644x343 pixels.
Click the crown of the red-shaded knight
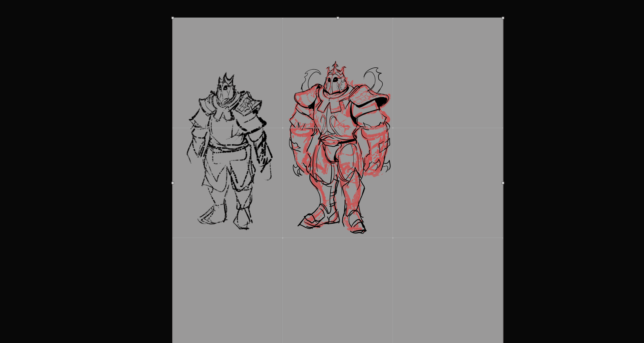point(336,68)
